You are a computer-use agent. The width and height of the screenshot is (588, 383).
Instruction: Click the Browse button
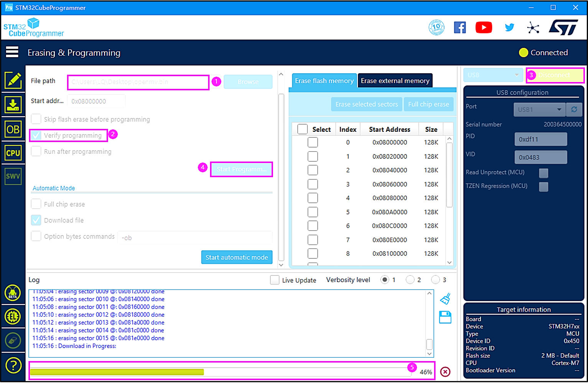[x=248, y=82]
